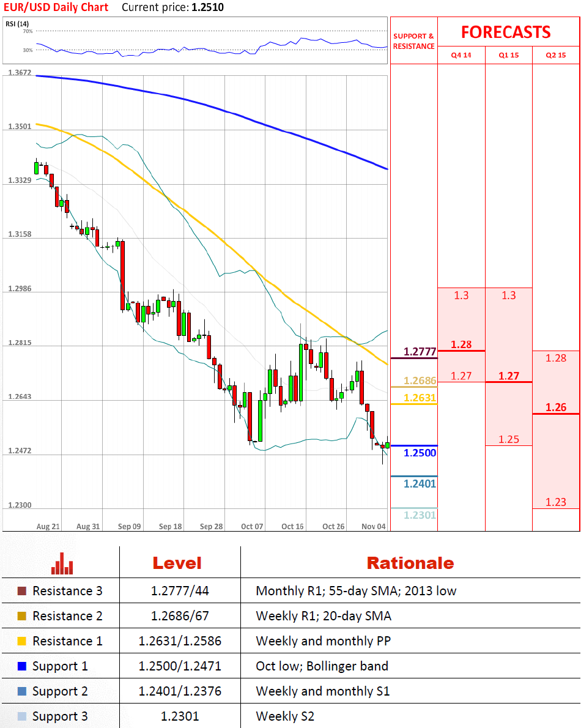Select the Resistance 3 row label

click(67, 591)
